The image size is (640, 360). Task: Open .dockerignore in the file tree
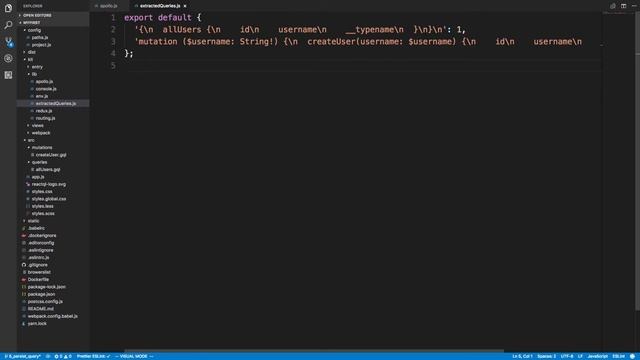tap(42, 236)
